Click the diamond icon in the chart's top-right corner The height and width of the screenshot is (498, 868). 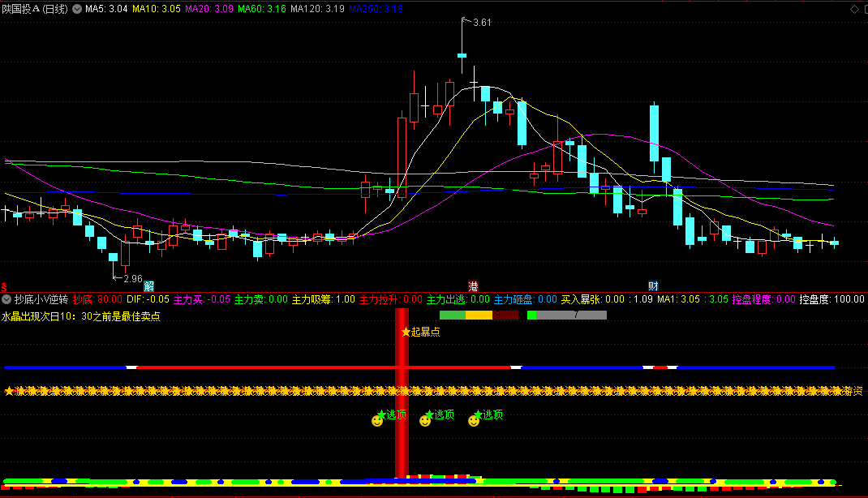pyautogui.click(x=854, y=10)
